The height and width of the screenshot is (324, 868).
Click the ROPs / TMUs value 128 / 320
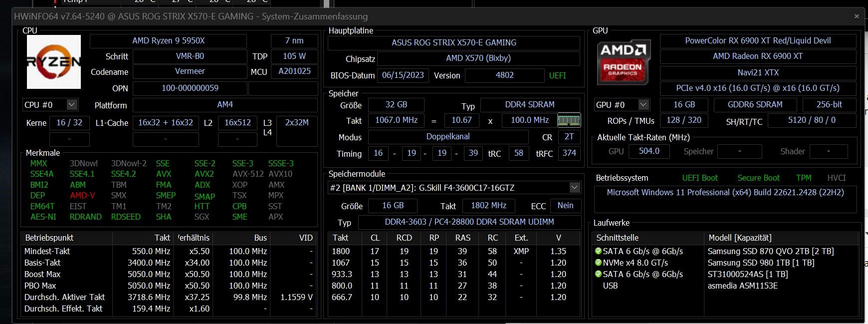pos(684,120)
